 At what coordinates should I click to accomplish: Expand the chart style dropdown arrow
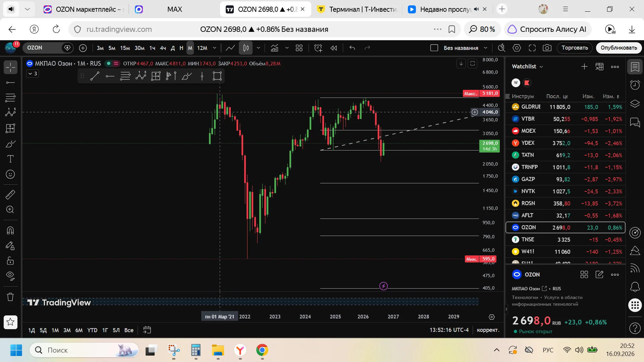(x=258, y=48)
